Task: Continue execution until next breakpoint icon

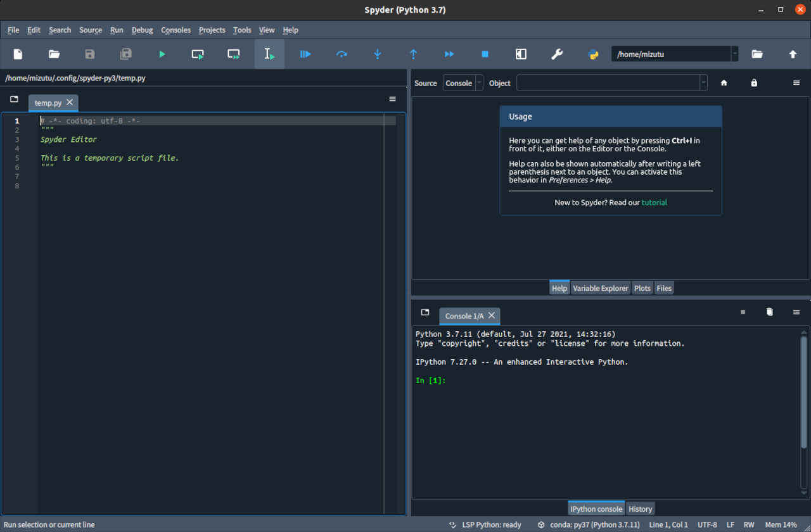Action: 449,54
